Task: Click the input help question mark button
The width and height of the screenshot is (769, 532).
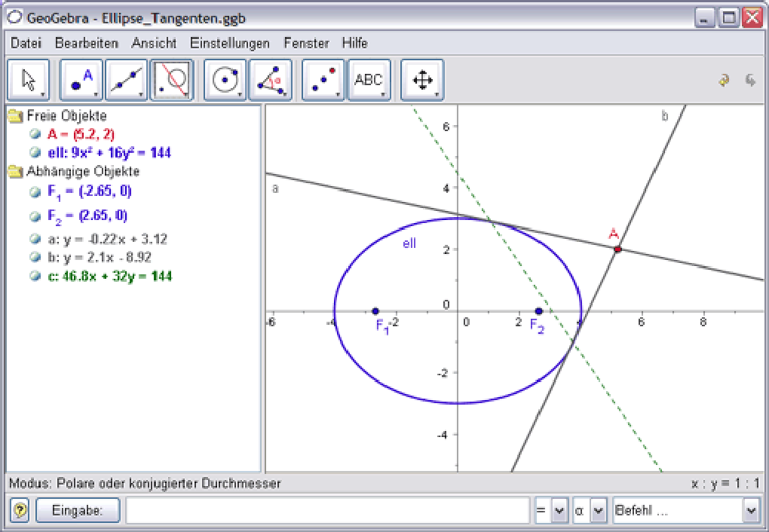Action: (x=20, y=511)
